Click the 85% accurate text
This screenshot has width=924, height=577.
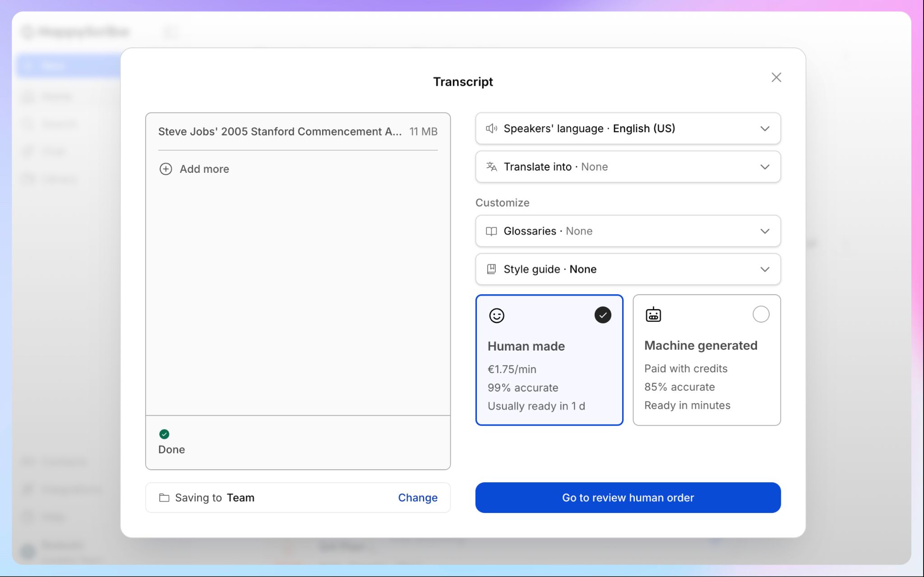(x=679, y=387)
